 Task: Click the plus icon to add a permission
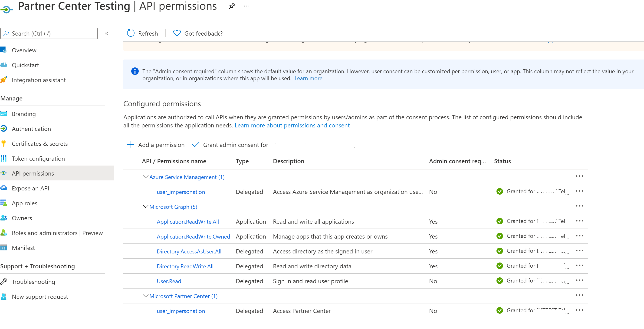[131, 145]
